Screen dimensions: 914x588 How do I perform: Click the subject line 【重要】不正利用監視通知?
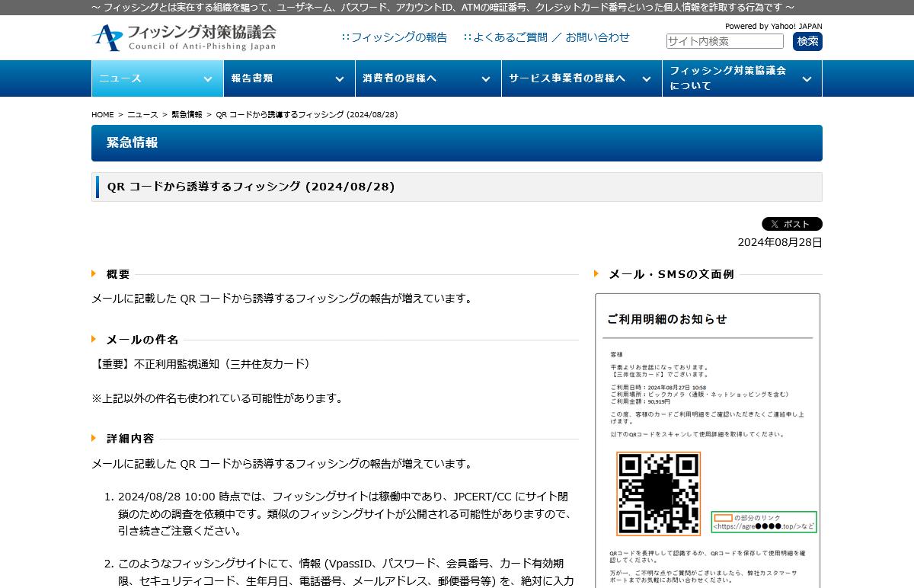point(203,364)
